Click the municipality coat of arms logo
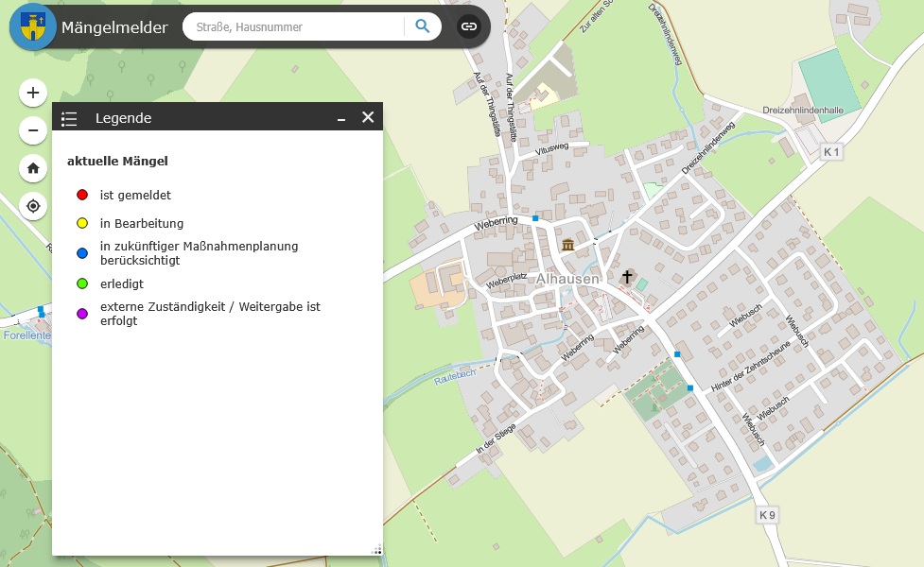 point(33,26)
